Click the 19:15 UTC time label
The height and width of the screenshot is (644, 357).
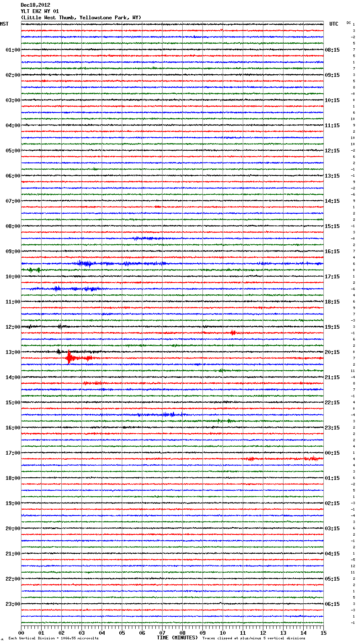[332, 327]
